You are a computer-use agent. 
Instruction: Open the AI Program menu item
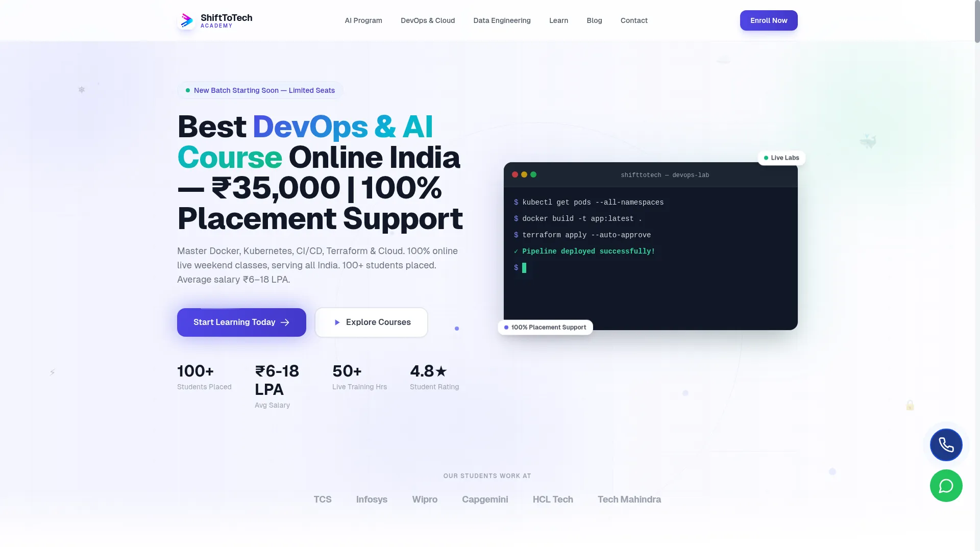coord(363,20)
